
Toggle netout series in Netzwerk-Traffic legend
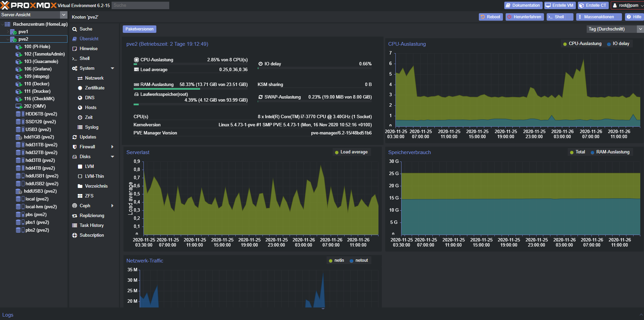359,260
